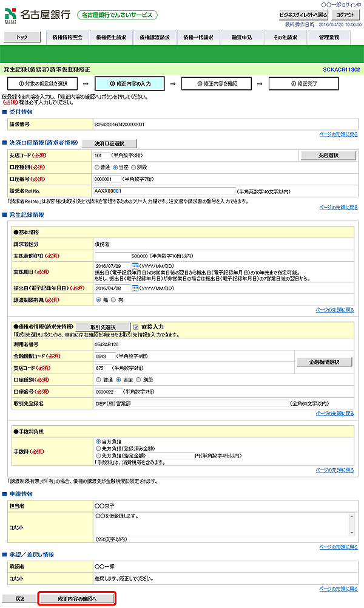The width and height of the screenshot is (364, 608).
Task: Click the 支払金額(円) input field
Action: [121, 256]
